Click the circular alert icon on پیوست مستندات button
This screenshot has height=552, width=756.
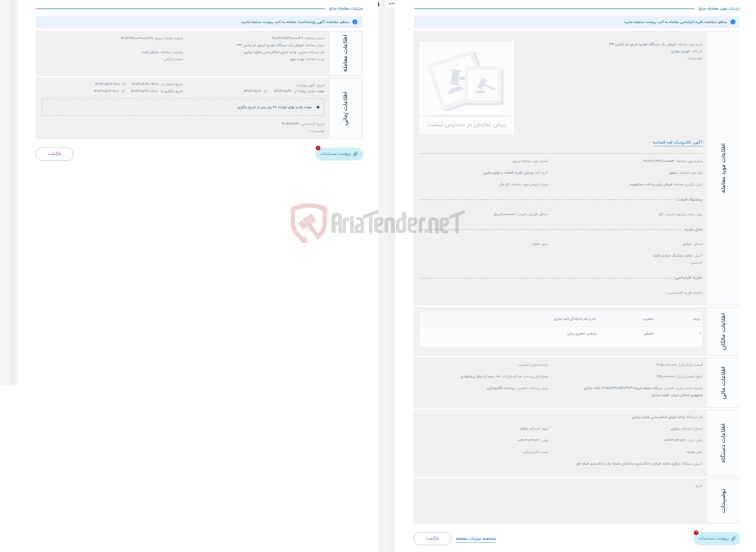[318, 147]
